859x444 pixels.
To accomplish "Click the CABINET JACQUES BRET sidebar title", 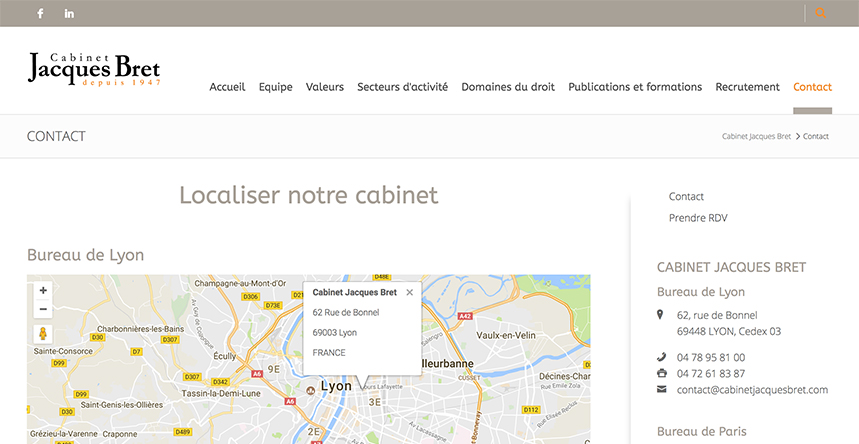I will tap(731, 267).
